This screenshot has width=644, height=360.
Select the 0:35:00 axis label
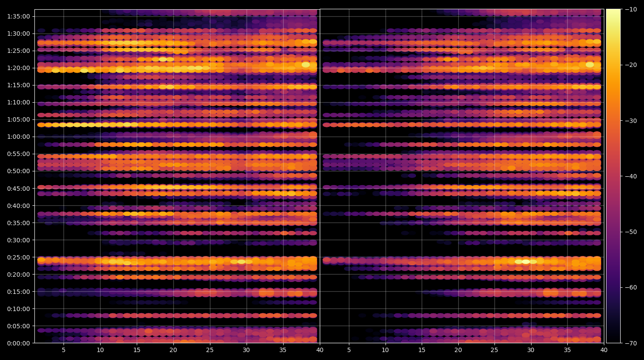19,223
